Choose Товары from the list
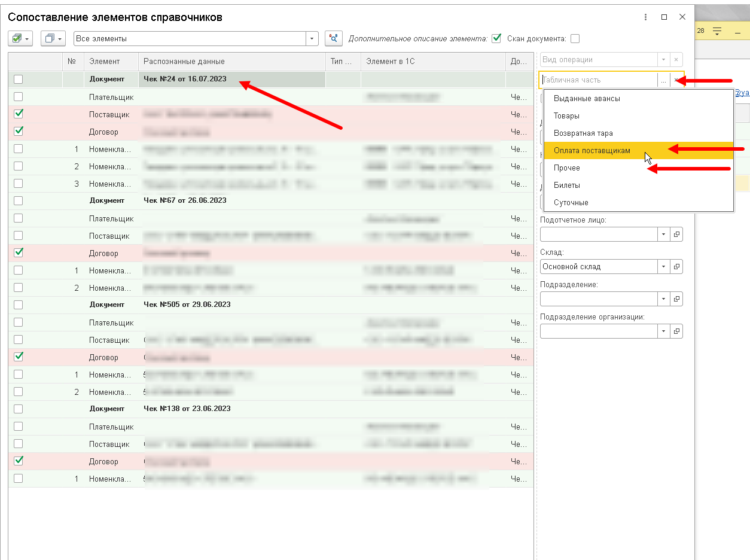This screenshot has width=750, height=560. pos(638,116)
